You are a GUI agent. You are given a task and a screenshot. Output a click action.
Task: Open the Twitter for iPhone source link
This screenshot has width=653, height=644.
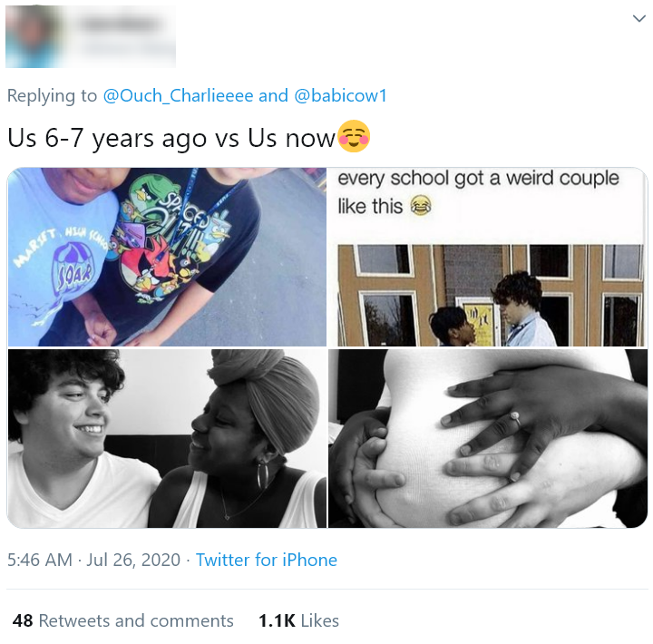[x=267, y=560]
